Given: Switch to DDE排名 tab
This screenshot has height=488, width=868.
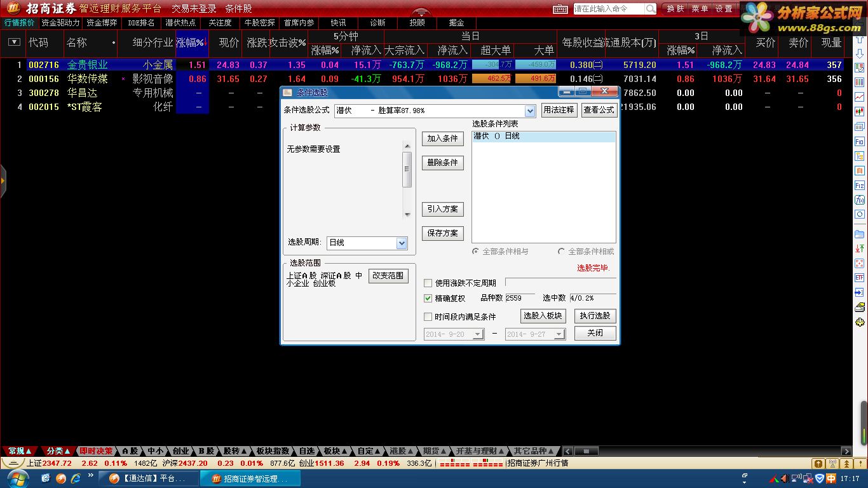Looking at the screenshot, I should click(141, 23).
